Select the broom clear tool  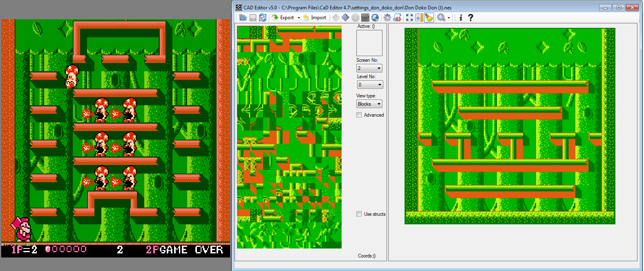tap(429, 18)
